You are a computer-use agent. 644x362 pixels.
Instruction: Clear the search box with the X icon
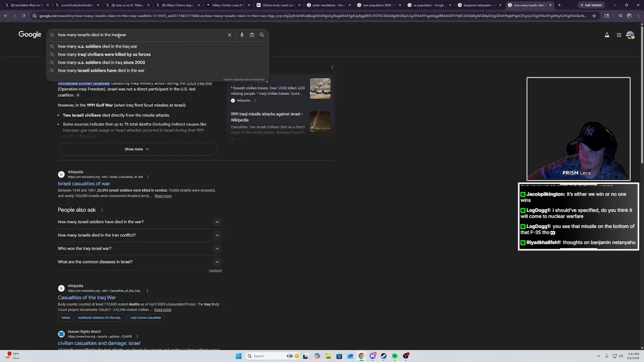(229, 35)
